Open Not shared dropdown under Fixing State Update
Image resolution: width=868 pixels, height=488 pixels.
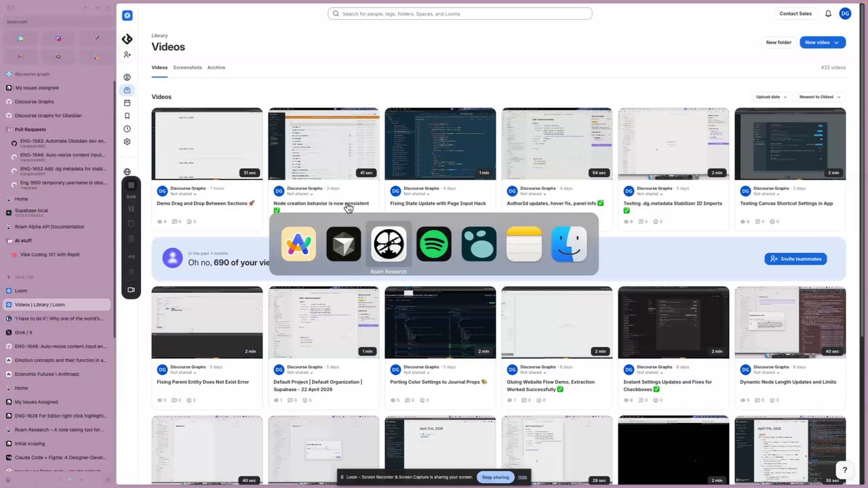point(416,194)
